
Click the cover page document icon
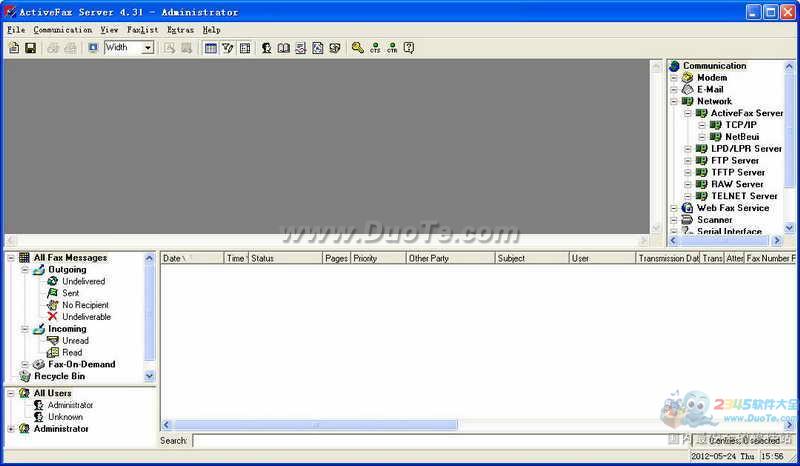[318, 48]
